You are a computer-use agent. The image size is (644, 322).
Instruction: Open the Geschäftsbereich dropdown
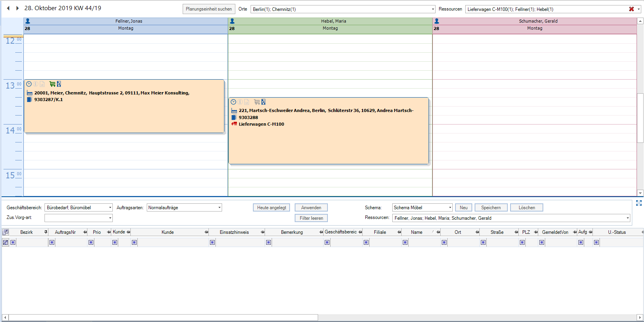[x=110, y=208]
